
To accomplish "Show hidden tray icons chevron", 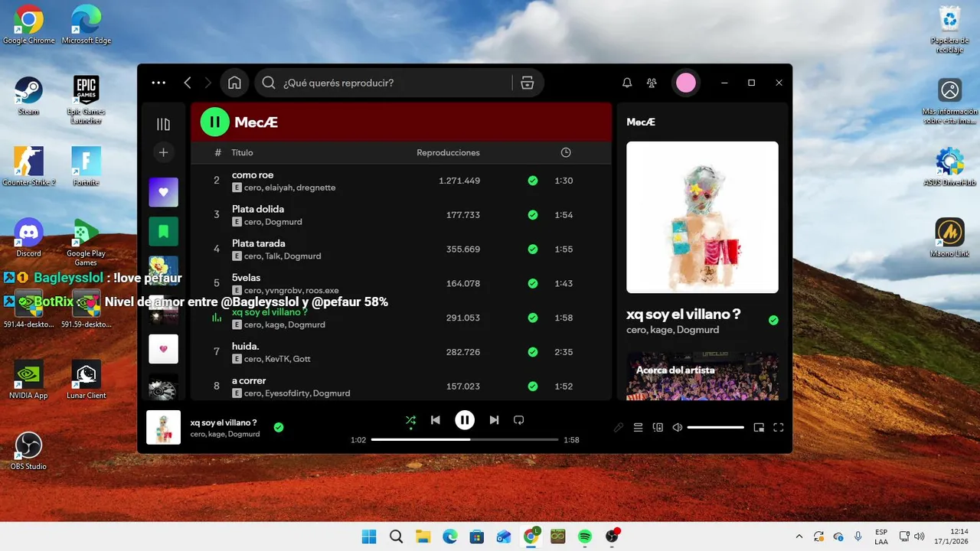I will pos(799,536).
